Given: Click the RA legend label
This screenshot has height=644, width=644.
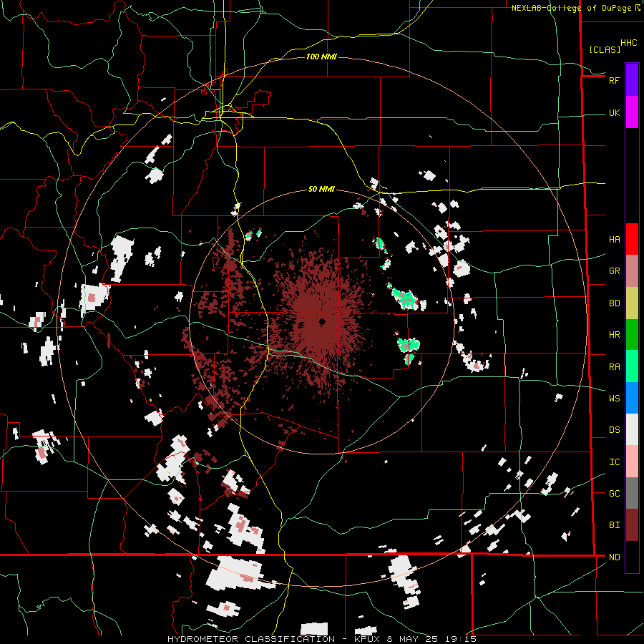Looking at the screenshot, I should click(614, 367).
